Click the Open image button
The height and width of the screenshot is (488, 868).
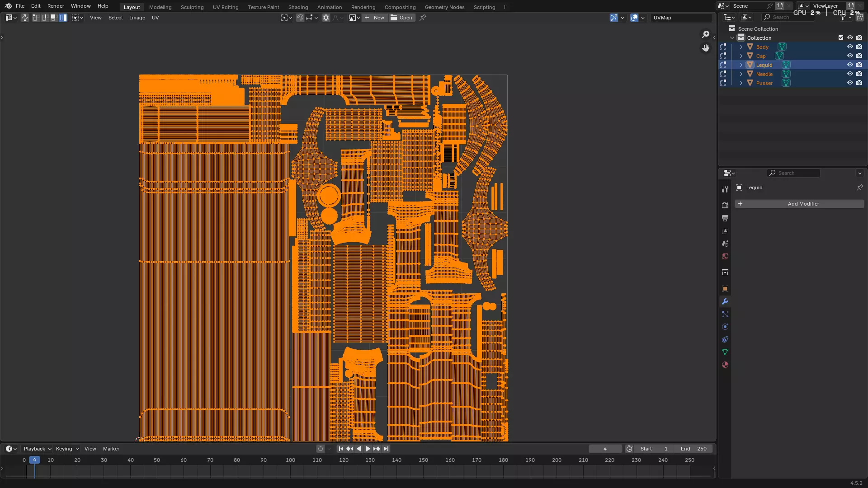point(401,18)
